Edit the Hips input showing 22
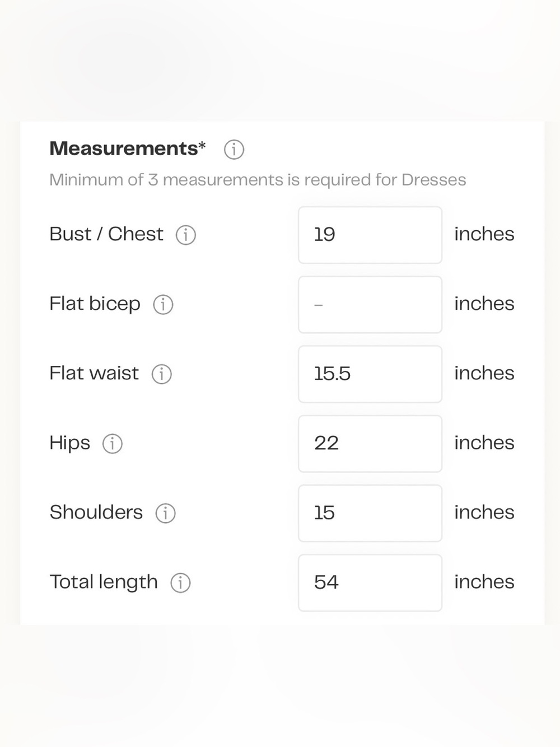The width and height of the screenshot is (560, 747). [x=370, y=443]
